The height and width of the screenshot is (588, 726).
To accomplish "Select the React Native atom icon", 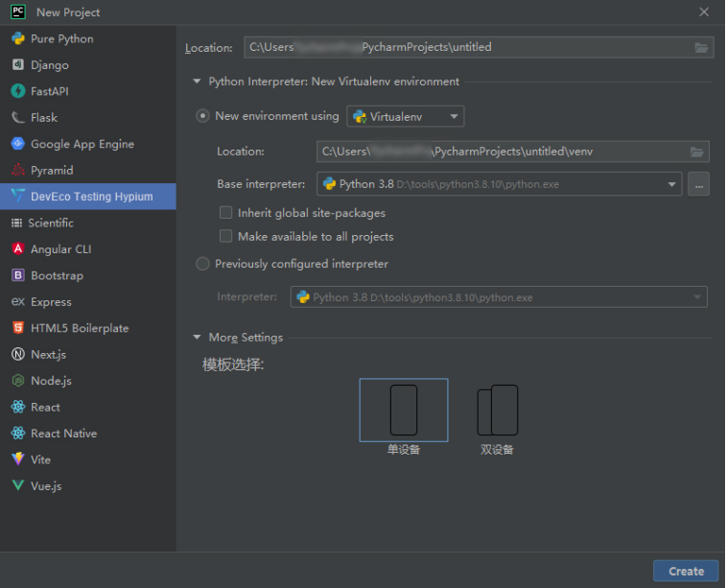I will [x=17, y=434].
